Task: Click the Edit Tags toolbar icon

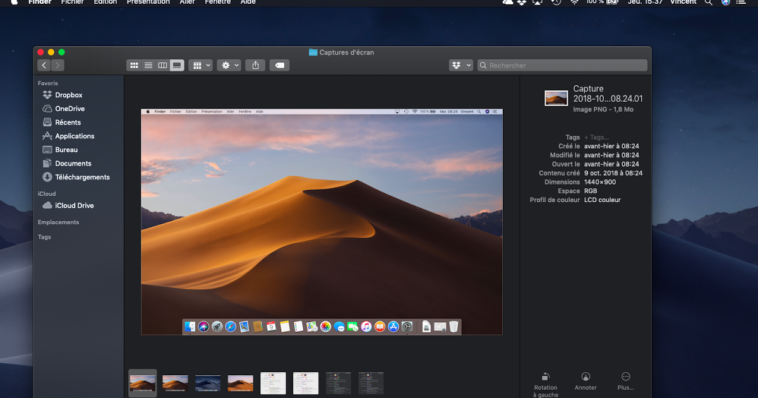Action: click(279, 65)
